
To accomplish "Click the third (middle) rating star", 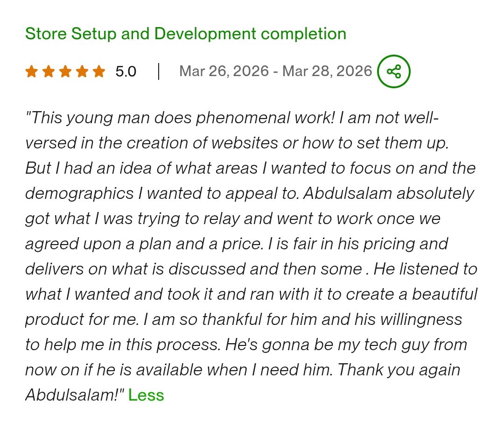I will (x=65, y=71).
